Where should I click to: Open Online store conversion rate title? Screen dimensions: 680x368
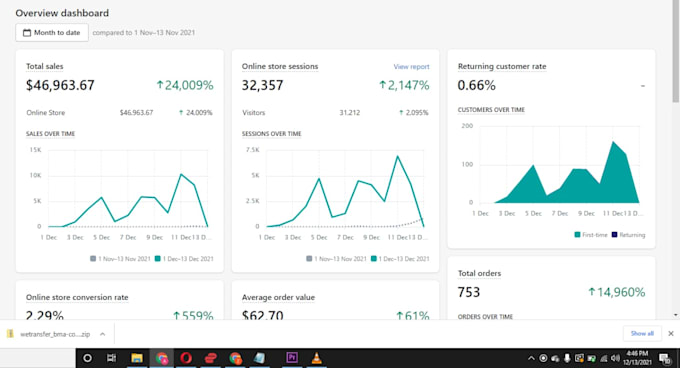coord(77,297)
